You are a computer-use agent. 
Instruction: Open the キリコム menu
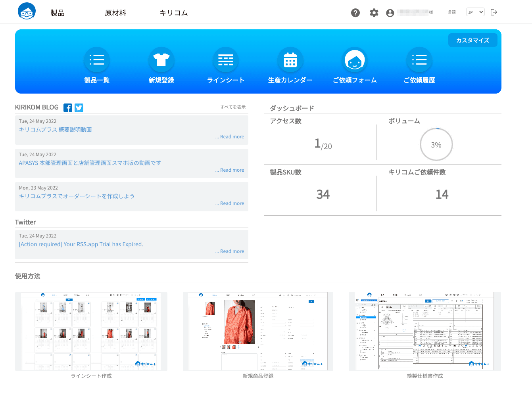point(174,13)
